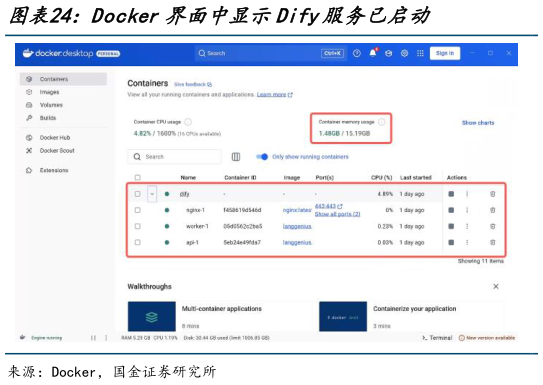Click api-1 container name
This screenshot has height=385, width=543.
tap(192, 242)
